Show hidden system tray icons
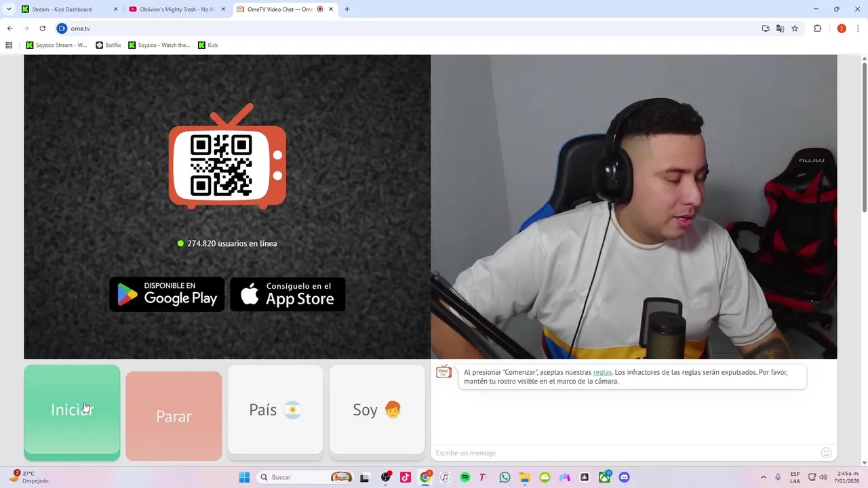 (x=763, y=477)
